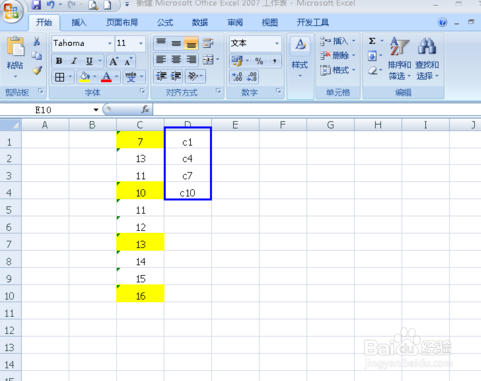481x381 pixels.
Task: Click 删除 delete cells button
Action: coord(337,55)
